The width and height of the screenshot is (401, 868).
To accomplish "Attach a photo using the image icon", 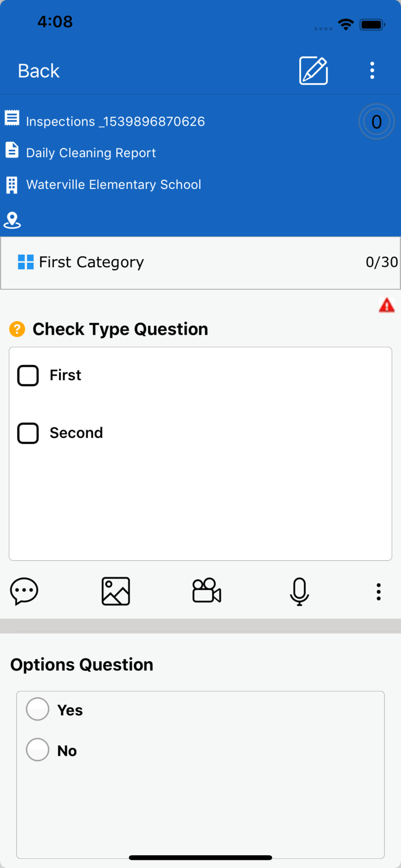I will click(115, 591).
